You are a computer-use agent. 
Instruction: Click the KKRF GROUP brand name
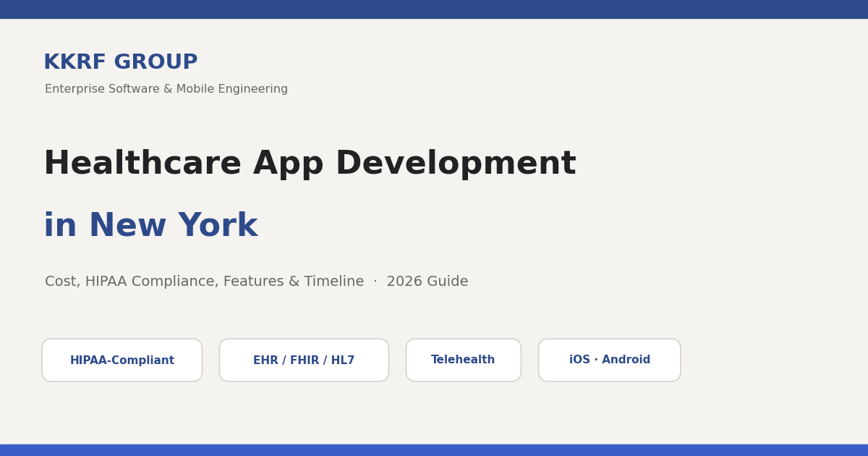(x=121, y=63)
